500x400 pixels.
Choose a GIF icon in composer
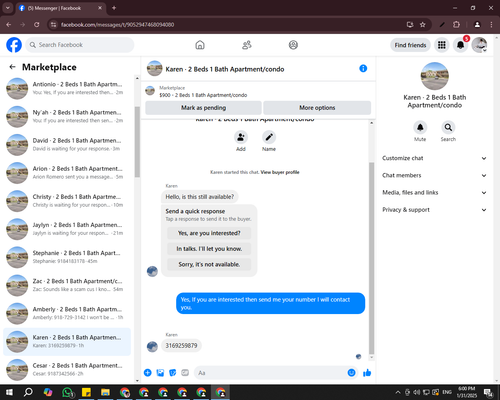185,373
